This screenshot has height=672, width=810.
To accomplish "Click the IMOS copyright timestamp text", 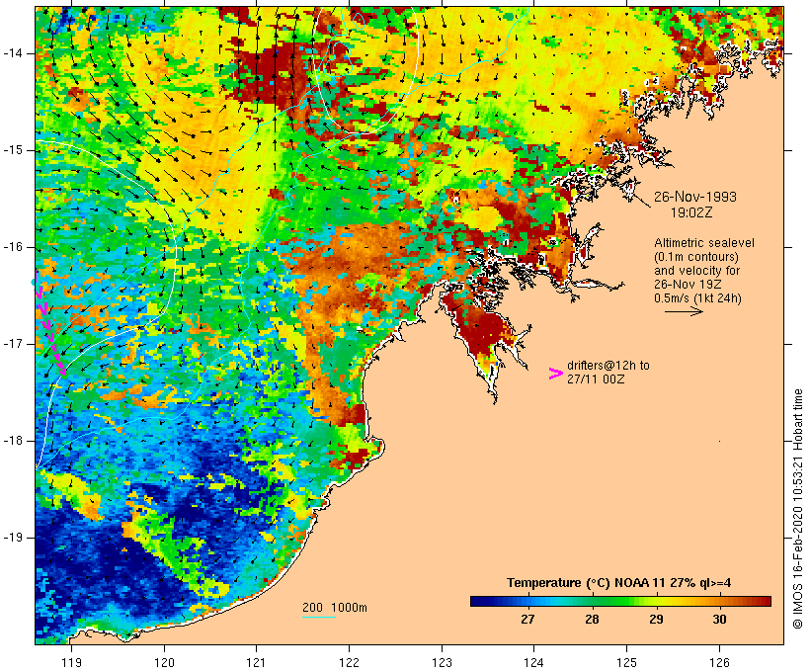I will coord(797,509).
